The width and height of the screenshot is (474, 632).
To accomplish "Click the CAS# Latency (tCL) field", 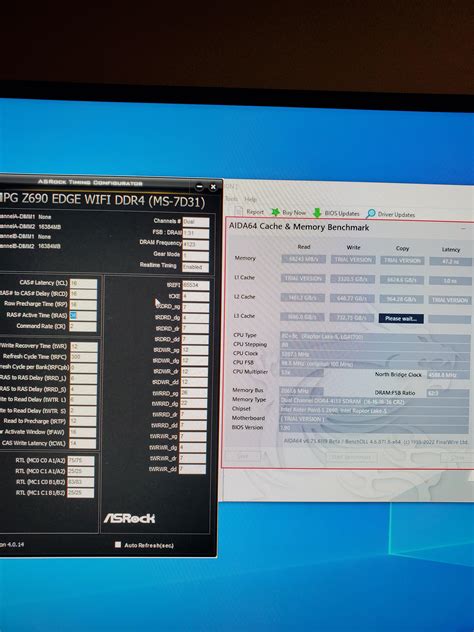I will 83,283.
